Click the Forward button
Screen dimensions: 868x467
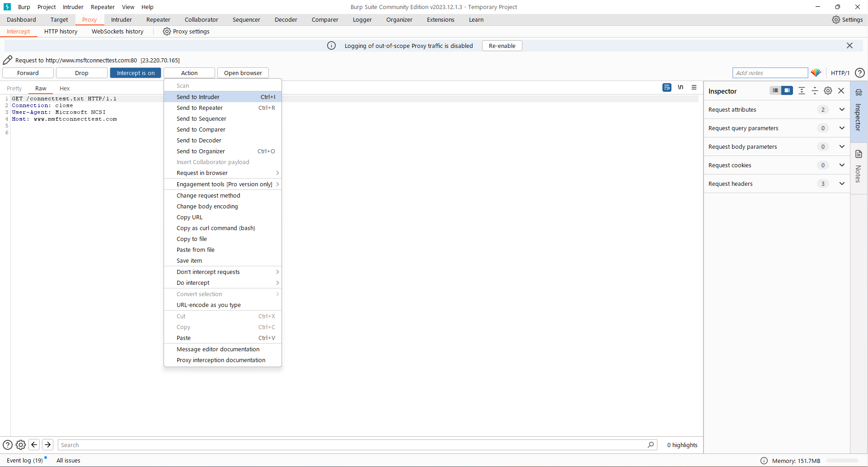click(x=28, y=73)
